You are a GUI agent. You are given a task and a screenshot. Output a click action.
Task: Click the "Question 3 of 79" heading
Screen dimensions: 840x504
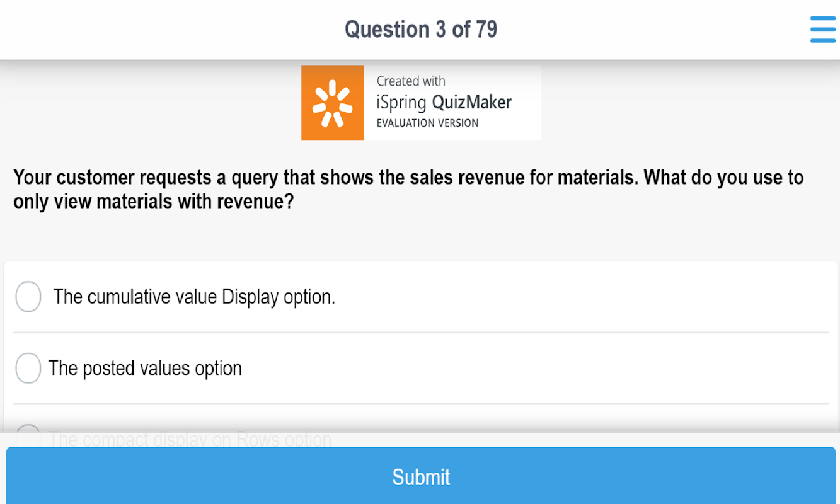tap(420, 30)
